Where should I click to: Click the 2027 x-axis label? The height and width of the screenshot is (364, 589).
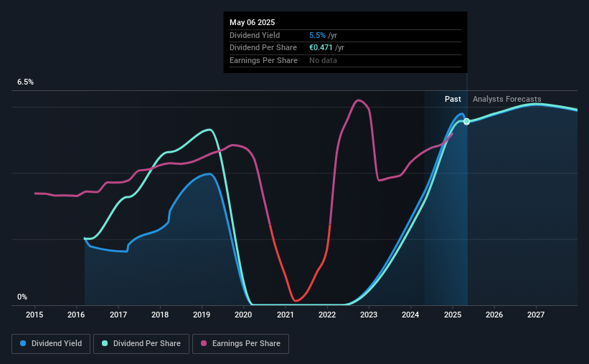pyautogui.click(x=536, y=315)
